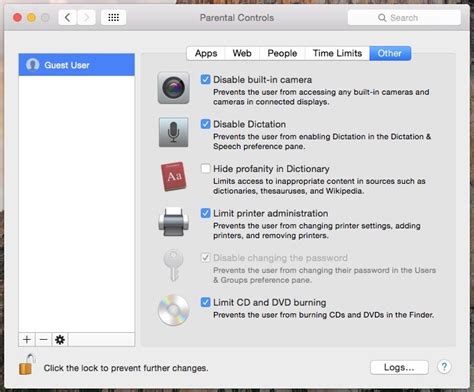Screen dimensions: 474x392
Task: Uncheck Disable built-in camera
Action: pos(205,80)
